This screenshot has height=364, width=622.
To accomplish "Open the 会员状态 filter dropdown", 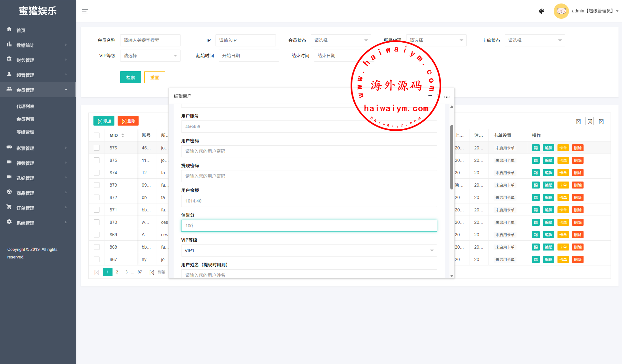I will tap(340, 40).
